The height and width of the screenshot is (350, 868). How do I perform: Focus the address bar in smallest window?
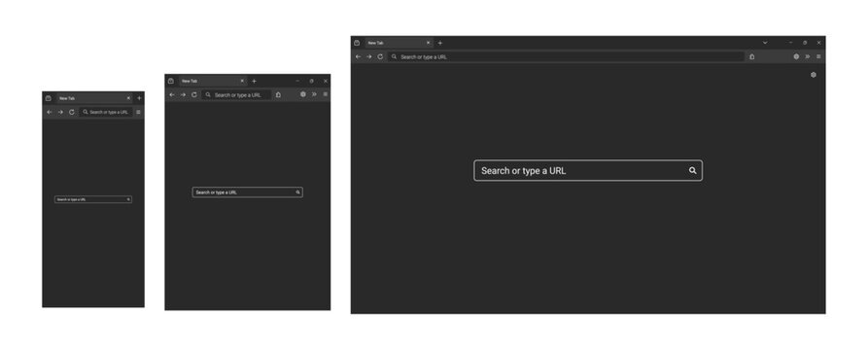click(106, 112)
